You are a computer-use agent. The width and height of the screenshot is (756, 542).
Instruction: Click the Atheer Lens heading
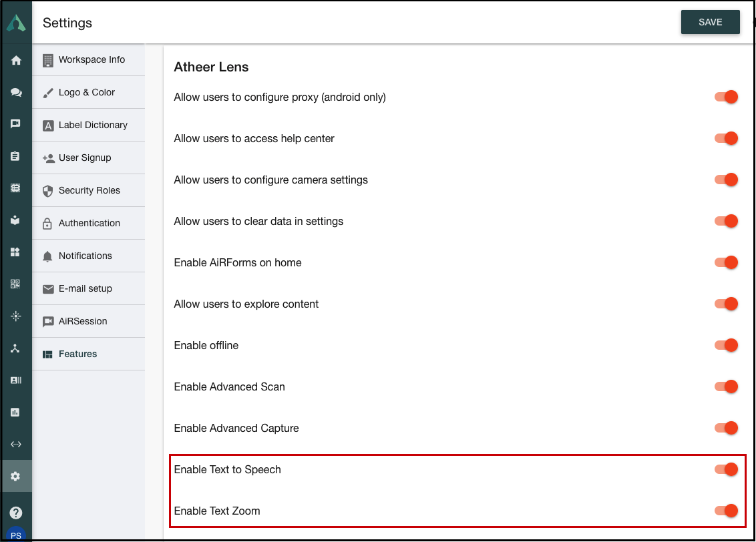211,67
